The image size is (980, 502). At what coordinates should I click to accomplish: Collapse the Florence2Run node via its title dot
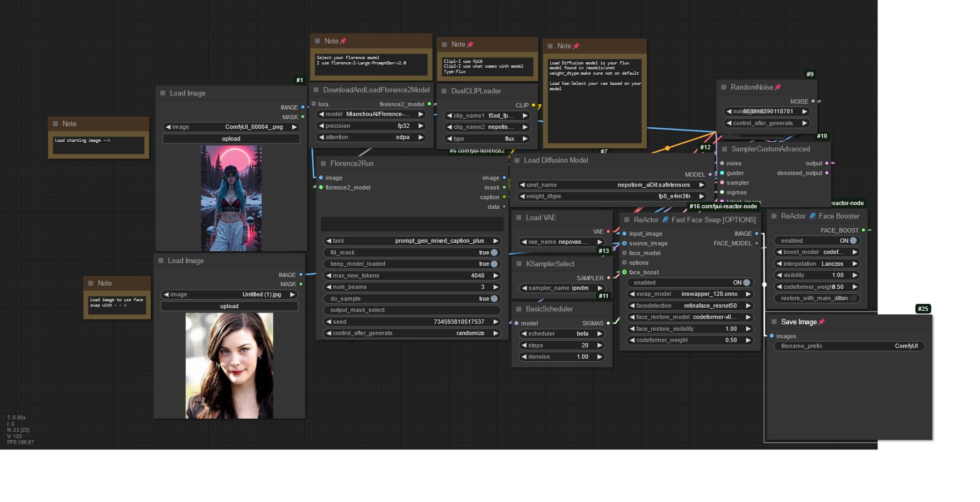click(x=323, y=164)
